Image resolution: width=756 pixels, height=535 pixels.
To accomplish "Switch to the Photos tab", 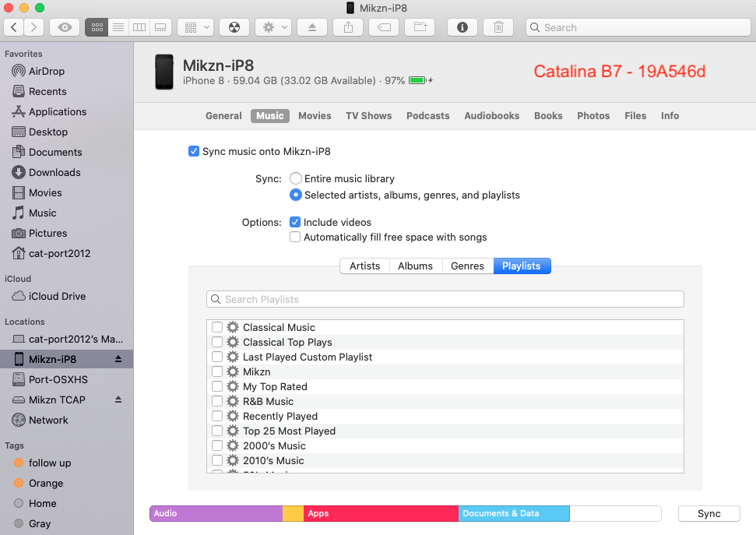I will (x=593, y=116).
